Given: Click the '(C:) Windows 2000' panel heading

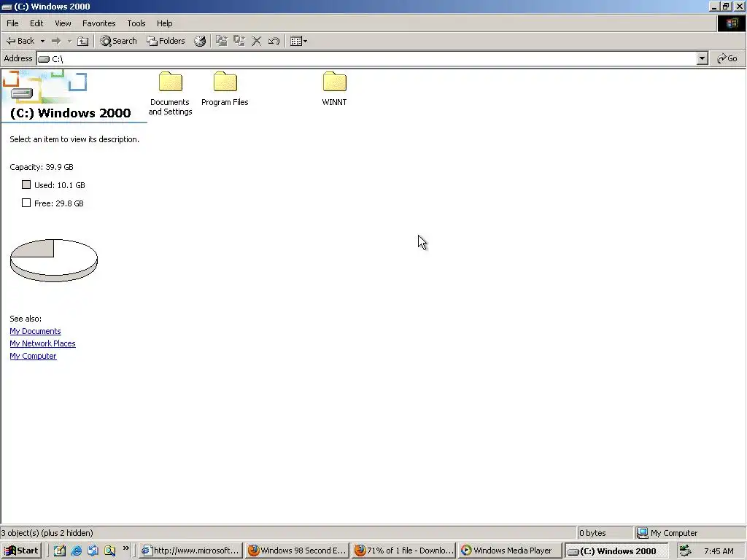Looking at the screenshot, I should click(x=70, y=113).
